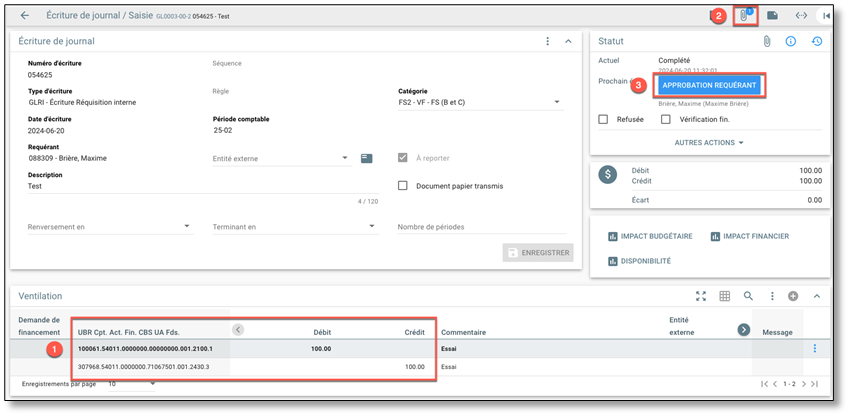
Task: Click the info icon in Statut panel
Action: (791, 41)
